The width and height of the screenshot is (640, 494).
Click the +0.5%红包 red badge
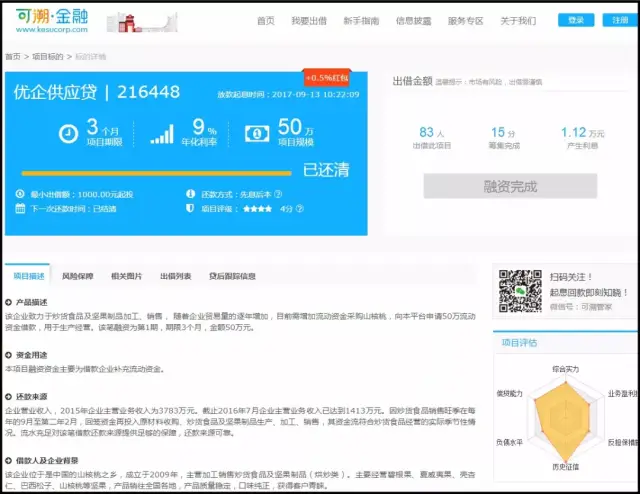[x=327, y=77]
